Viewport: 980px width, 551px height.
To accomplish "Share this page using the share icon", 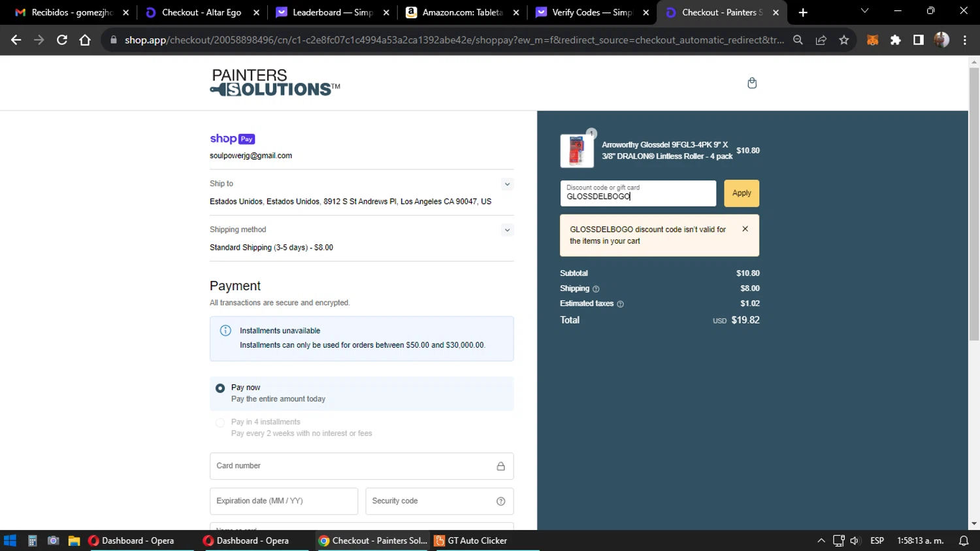I will (821, 40).
